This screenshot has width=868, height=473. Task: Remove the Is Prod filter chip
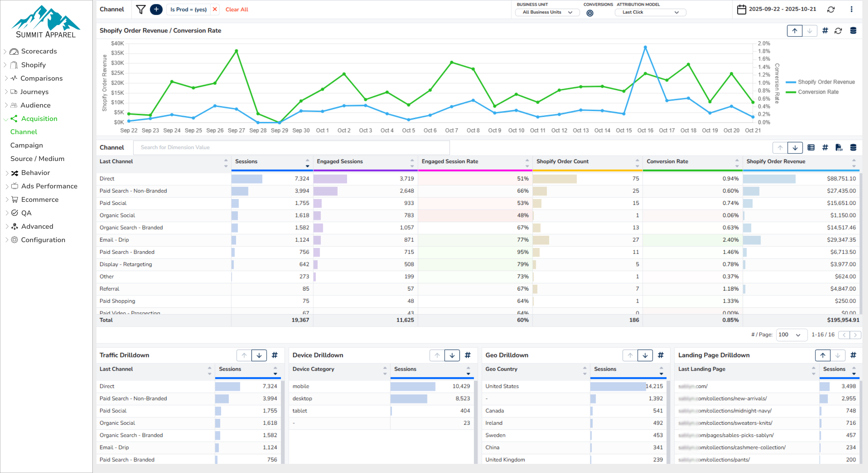215,9
